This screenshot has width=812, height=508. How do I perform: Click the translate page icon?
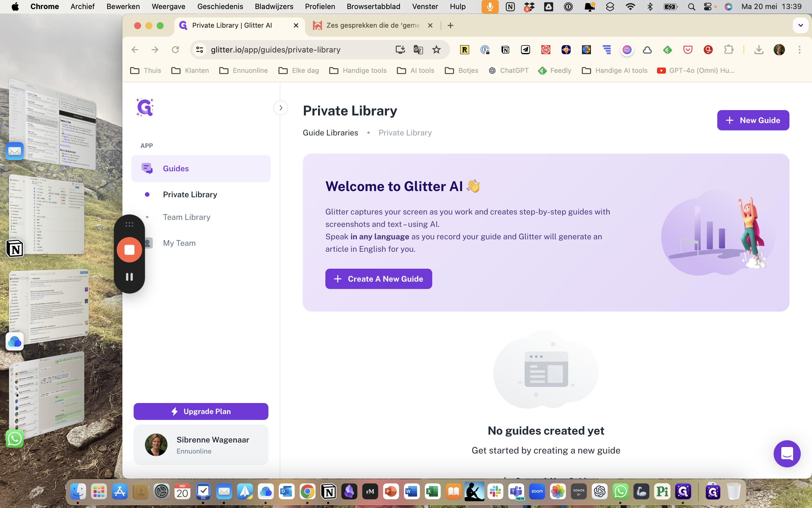click(418, 50)
